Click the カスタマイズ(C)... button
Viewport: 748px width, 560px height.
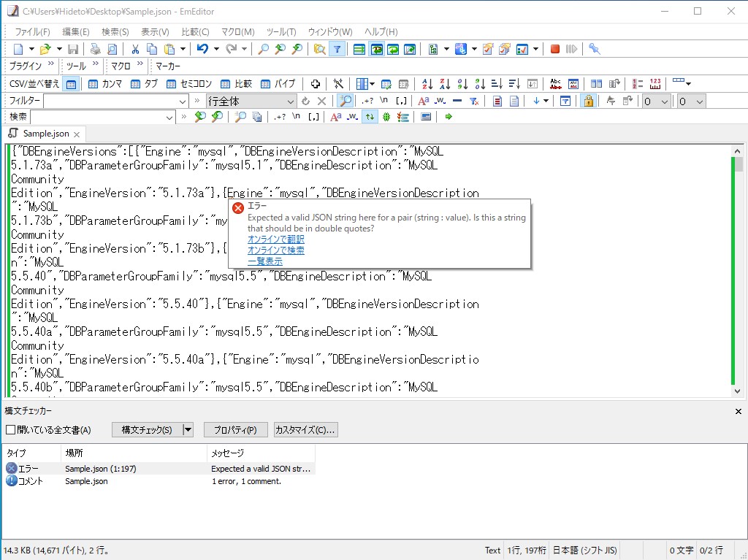305,430
